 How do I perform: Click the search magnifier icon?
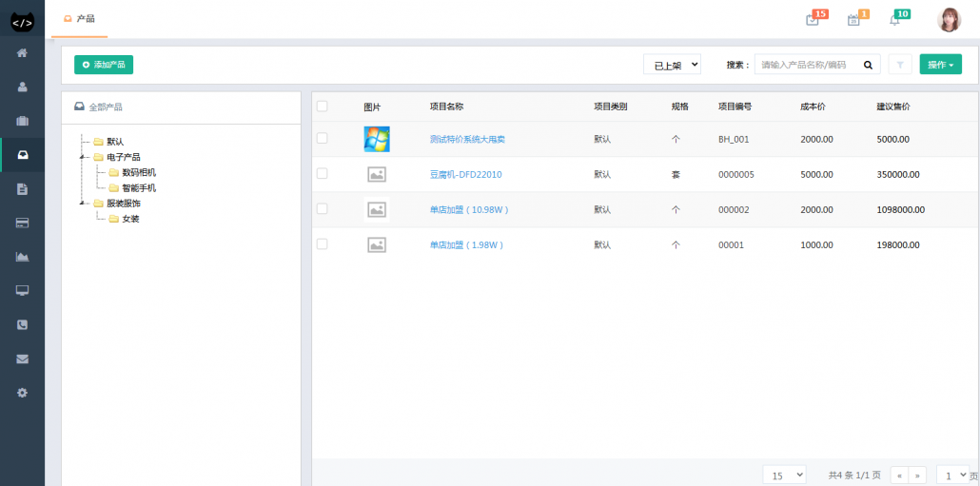point(868,65)
